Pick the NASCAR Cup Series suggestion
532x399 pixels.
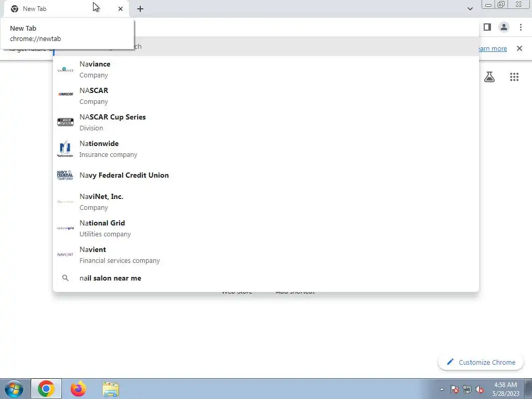pyautogui.click(x=266, y=123)
